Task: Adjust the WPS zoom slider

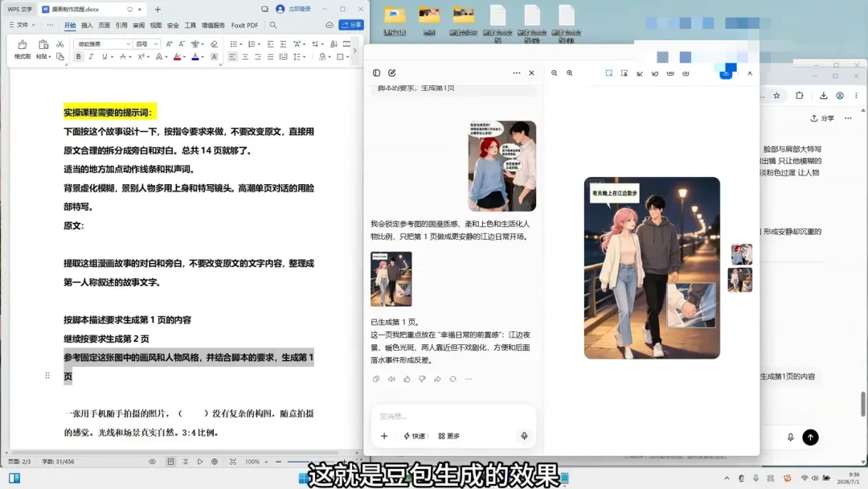Action: tap(312, 462)
